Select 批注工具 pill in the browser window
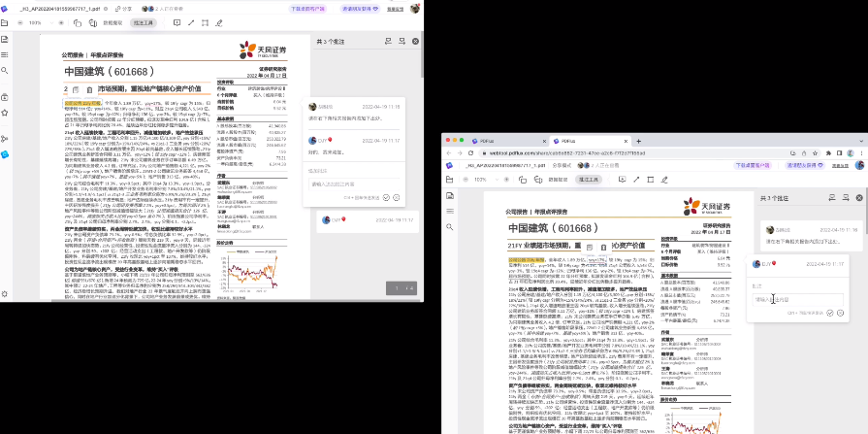868x434 pixels. tap(589, 180)
